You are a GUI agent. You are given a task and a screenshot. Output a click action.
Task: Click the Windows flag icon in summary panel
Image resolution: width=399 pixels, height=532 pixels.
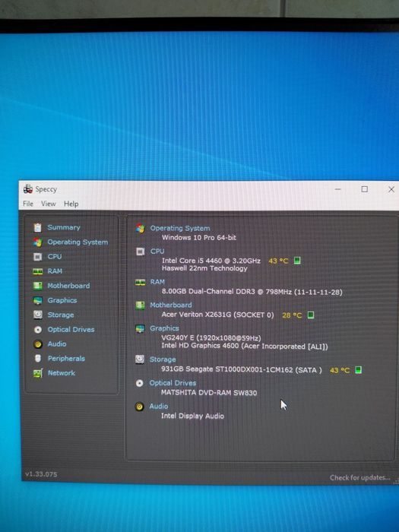(140, 228)
